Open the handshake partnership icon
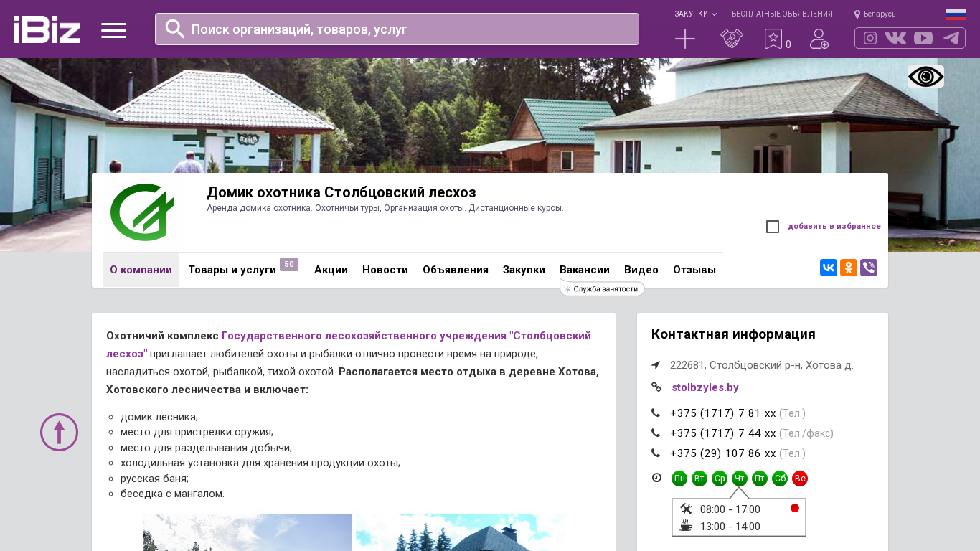 coord(732,39)
